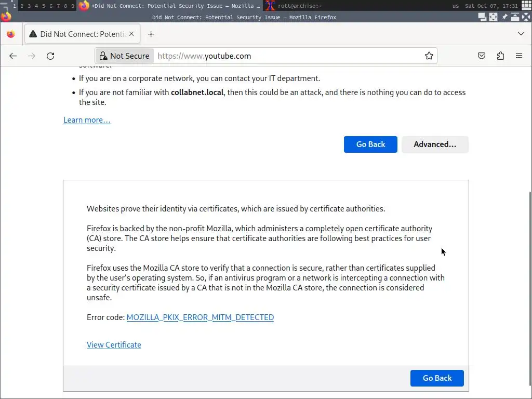Open a new tab with the plus button
Viewport: 532px width, 399px height.
coord(151,34)
